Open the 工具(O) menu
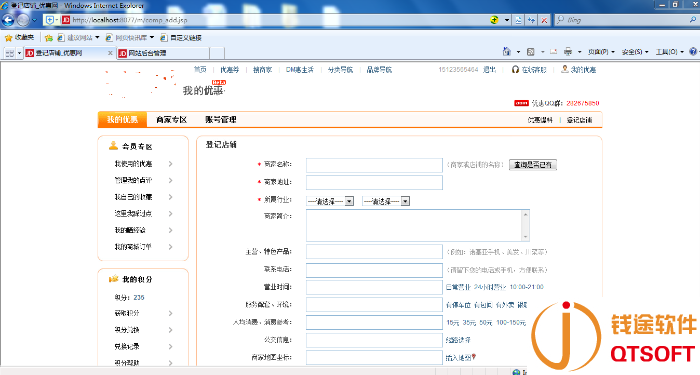 [x=669, y=52]
